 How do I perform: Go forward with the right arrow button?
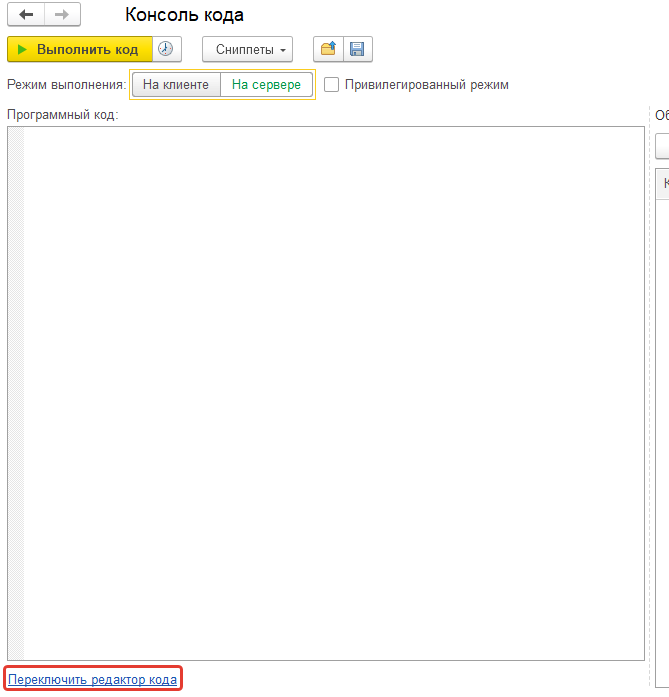(62, 15)
